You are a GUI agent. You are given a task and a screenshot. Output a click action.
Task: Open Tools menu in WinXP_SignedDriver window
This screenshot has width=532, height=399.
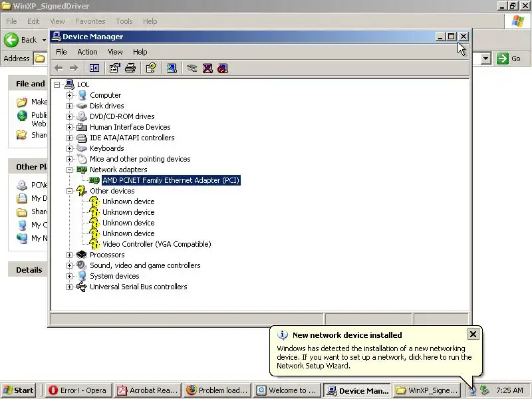point(124,21)
